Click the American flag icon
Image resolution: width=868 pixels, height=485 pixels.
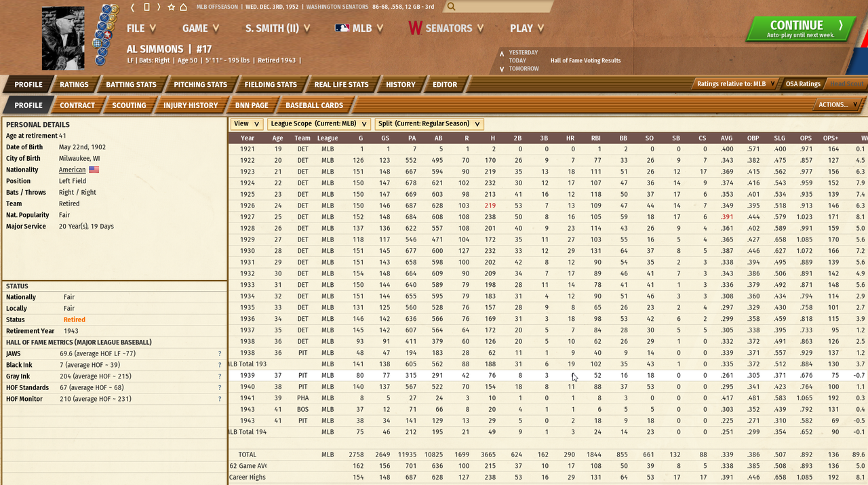coord(94,170)
